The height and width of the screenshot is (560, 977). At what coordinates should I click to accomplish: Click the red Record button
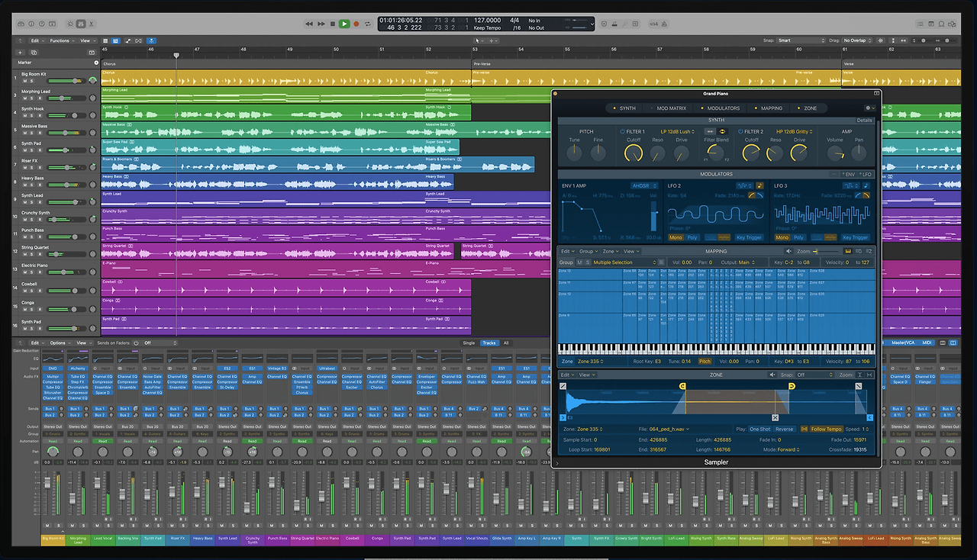click(356, 24)
